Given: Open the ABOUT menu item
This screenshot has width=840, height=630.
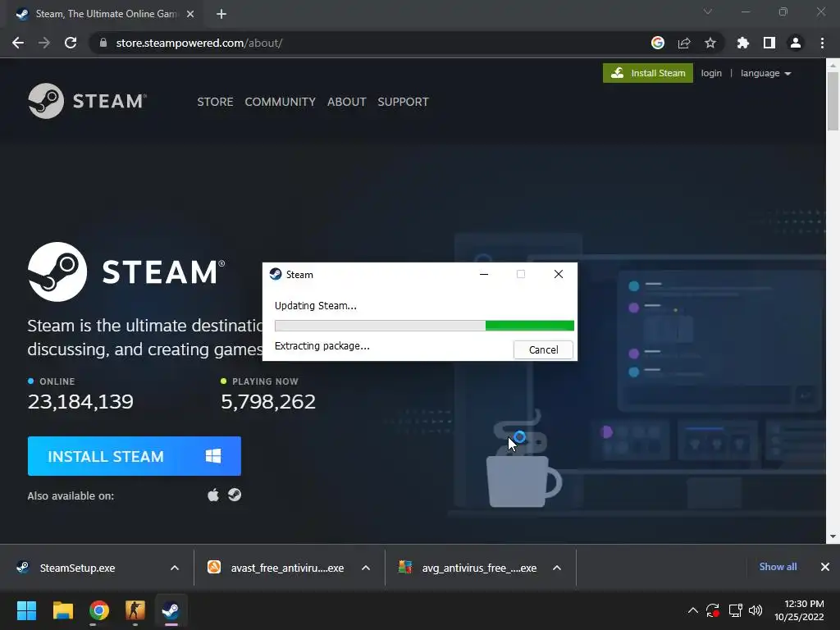Looking at the screenshot, I should (347, 102).
